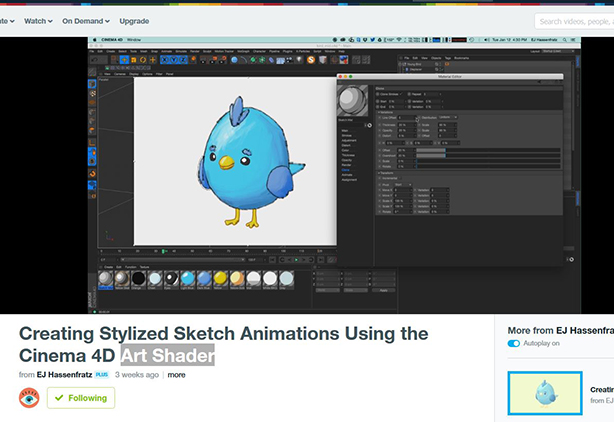
Task: Select the Strokes channel in Material Editor
Action: pos(347,135)
